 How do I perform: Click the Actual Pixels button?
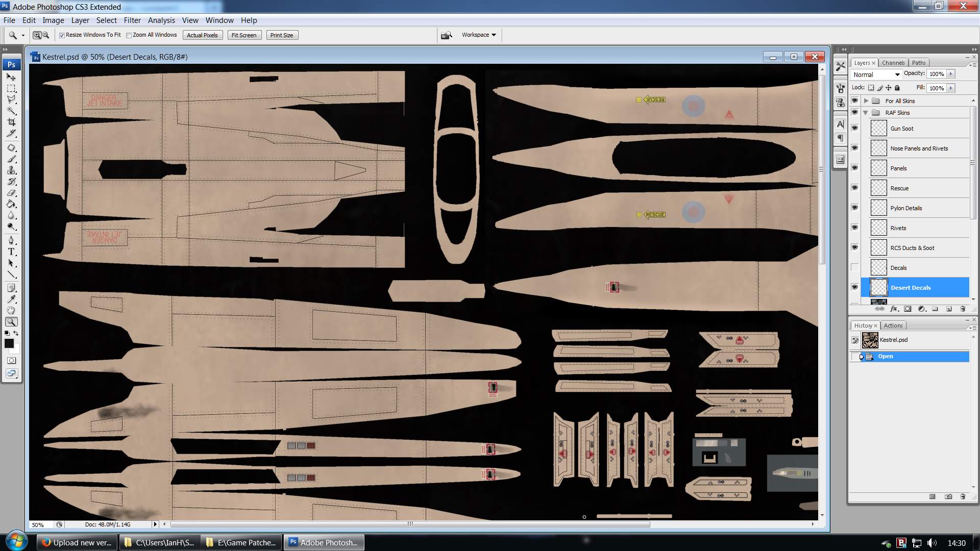tap(202, 35)
